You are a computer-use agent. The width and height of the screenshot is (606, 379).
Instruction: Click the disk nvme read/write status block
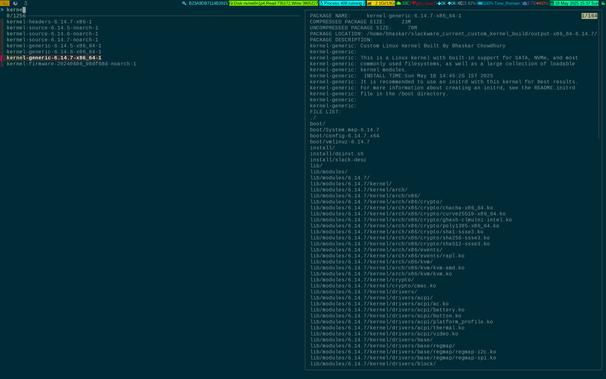(x=273, y=3)
